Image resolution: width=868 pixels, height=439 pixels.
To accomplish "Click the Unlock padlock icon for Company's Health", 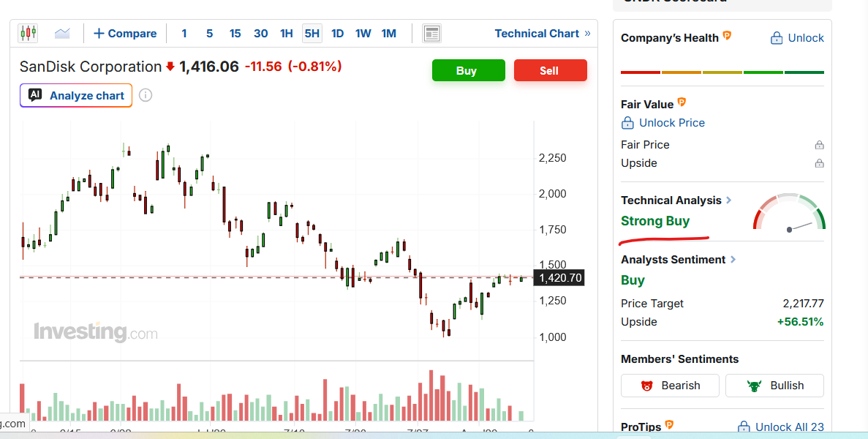I will 777,38.
